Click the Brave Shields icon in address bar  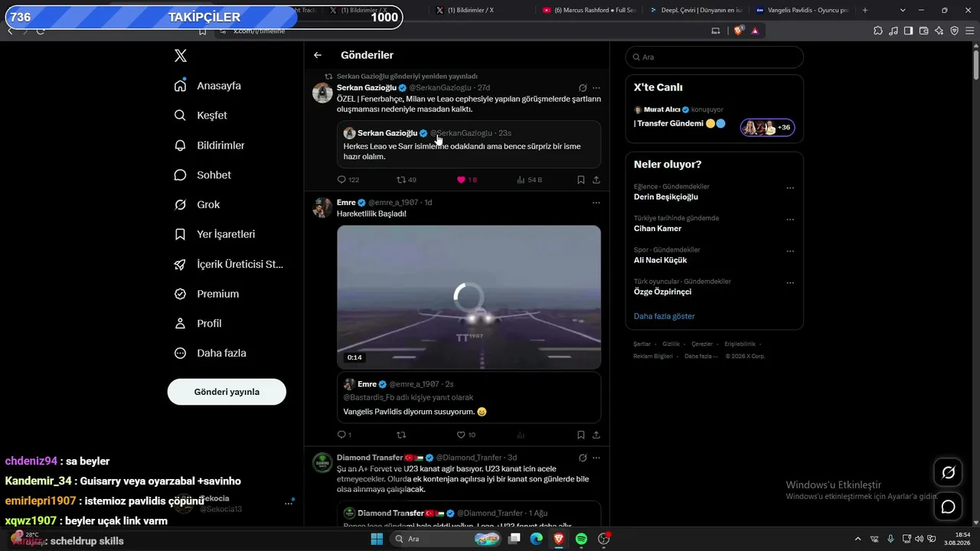[738, 31]
